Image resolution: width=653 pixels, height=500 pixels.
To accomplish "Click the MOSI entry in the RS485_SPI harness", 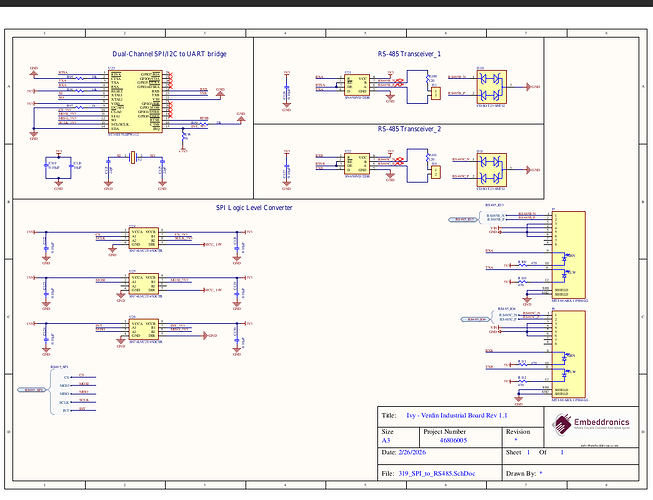I will (65, 386).
